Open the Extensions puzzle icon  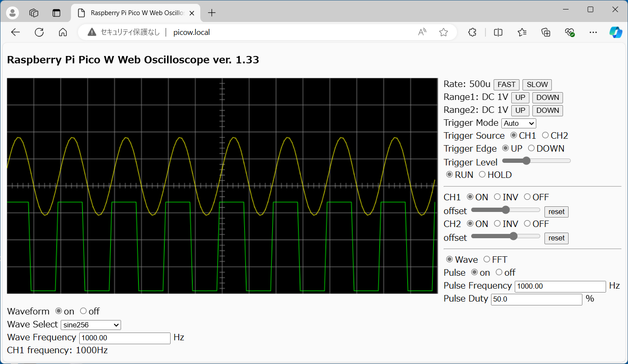pyautogui.click(x=473, y=32)
